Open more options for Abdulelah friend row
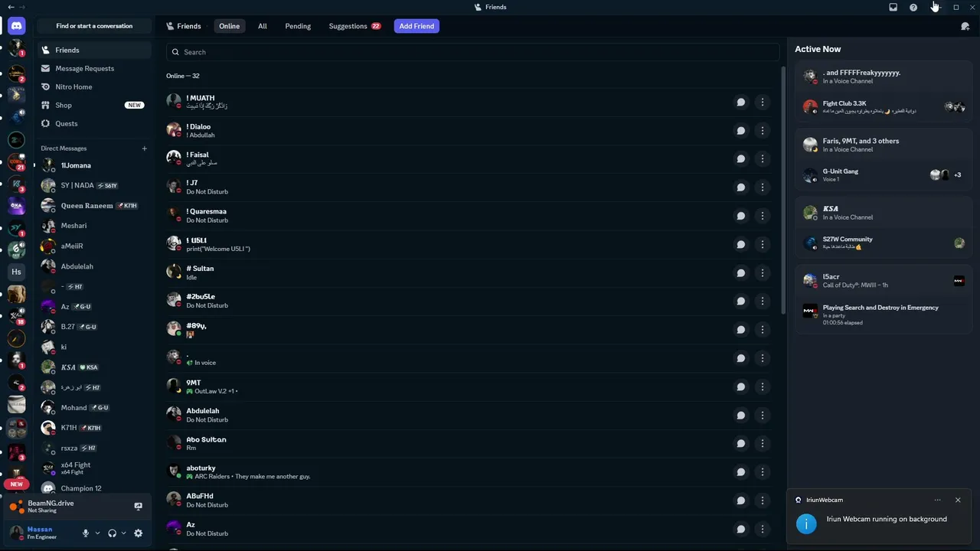 [x=762, y=416]
